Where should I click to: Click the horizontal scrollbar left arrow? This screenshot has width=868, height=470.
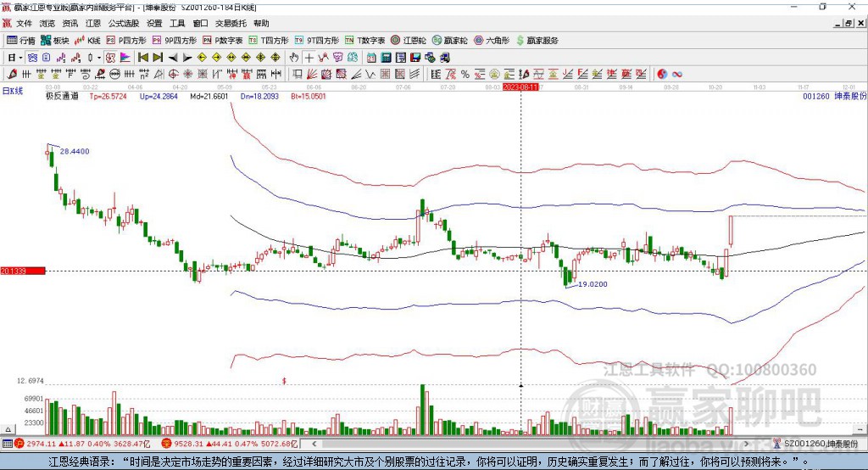click(314, 444)
